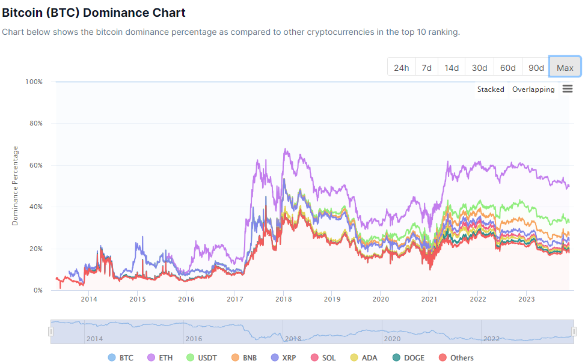Choose the 60d range
Viewport: 588px width, 364px height.
[x=507, y=67]
